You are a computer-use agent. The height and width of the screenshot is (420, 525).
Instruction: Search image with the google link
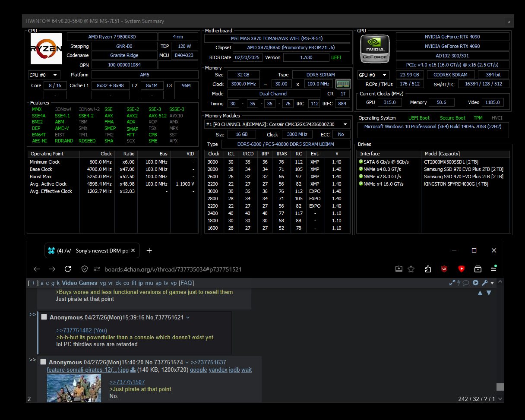(199, 370)
